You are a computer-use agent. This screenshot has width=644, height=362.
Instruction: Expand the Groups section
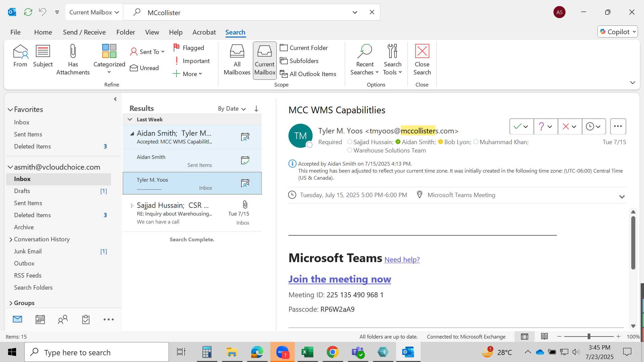coord(11,303)
